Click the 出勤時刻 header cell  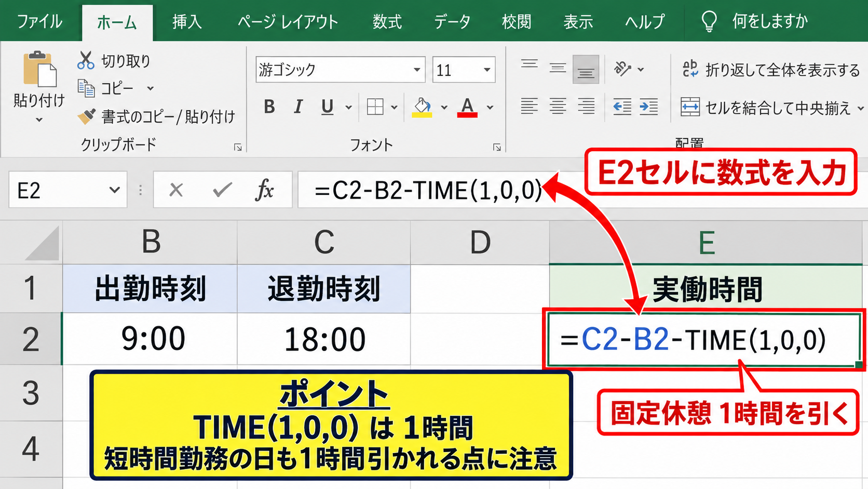point(151,289)
